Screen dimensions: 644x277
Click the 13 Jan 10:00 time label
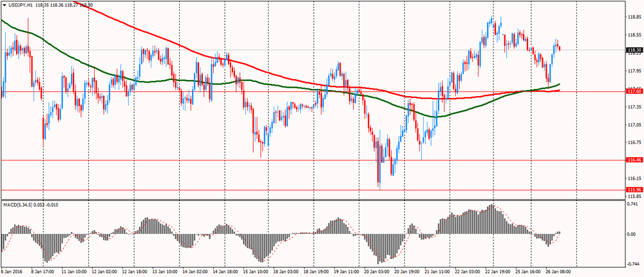(163, 271)
